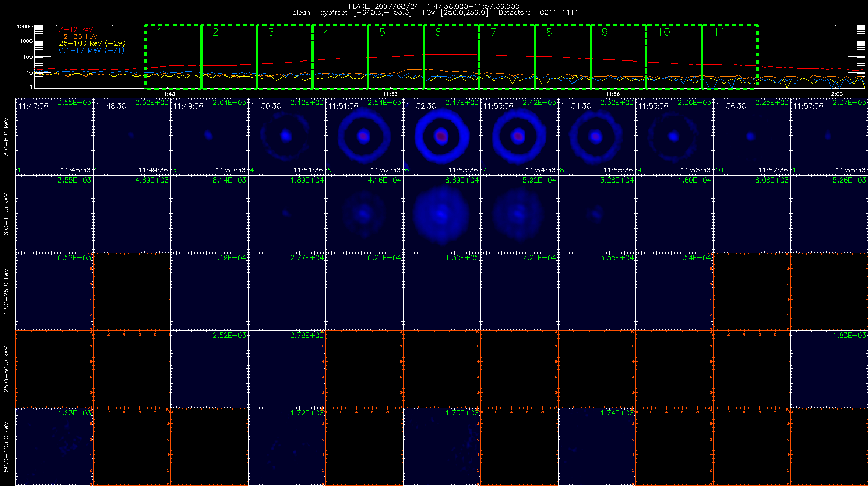Open the 3-6 keV image starting 11:50:36

tap(287, 136)
